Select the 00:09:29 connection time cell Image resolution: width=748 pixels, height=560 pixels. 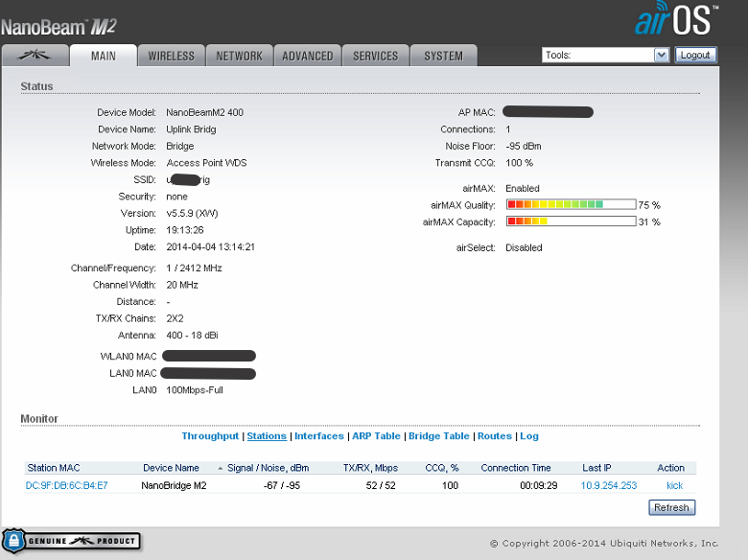pos(539,485)
